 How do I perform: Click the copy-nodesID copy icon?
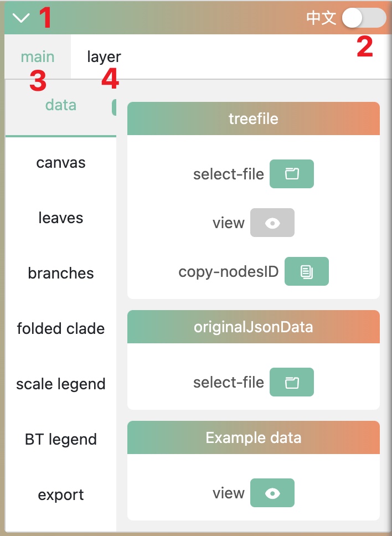tap(306, 271)
